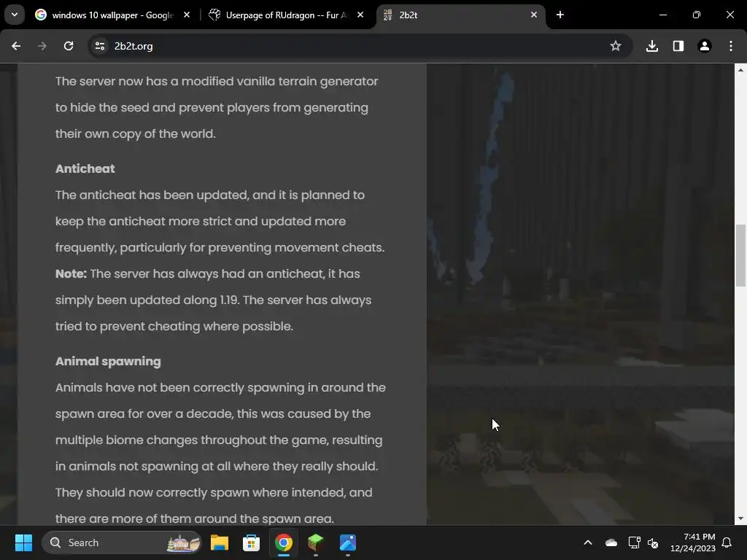Open OneDrive cloud tray icon
The width and height of the screenshot is (747, 560).
(x=611, y=542)
